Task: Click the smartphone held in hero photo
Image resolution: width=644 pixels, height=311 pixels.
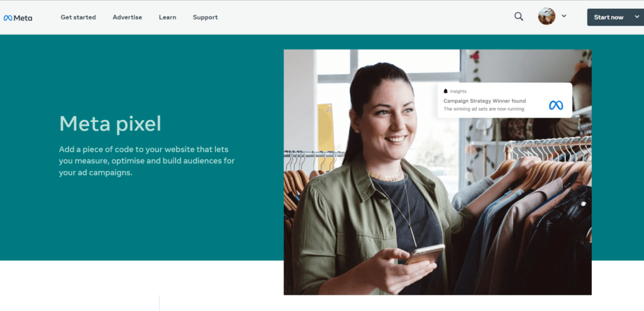Action: click(x=425, y=254)
